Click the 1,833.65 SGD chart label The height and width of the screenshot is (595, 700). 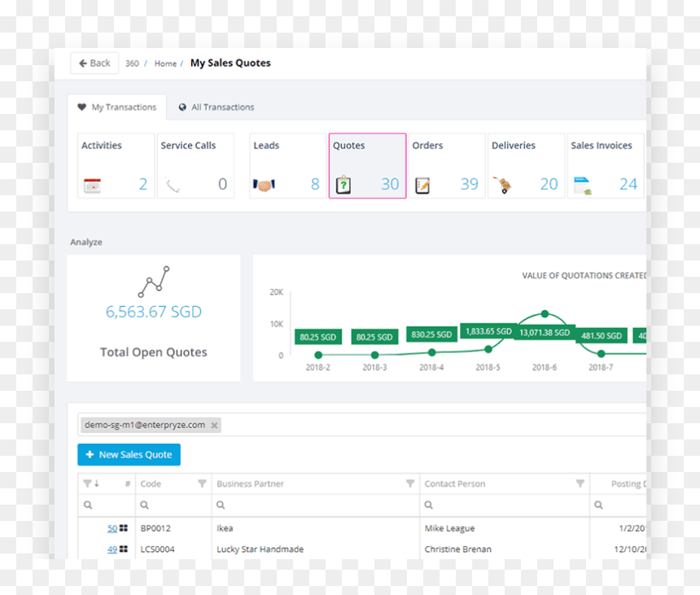point(488,331)
